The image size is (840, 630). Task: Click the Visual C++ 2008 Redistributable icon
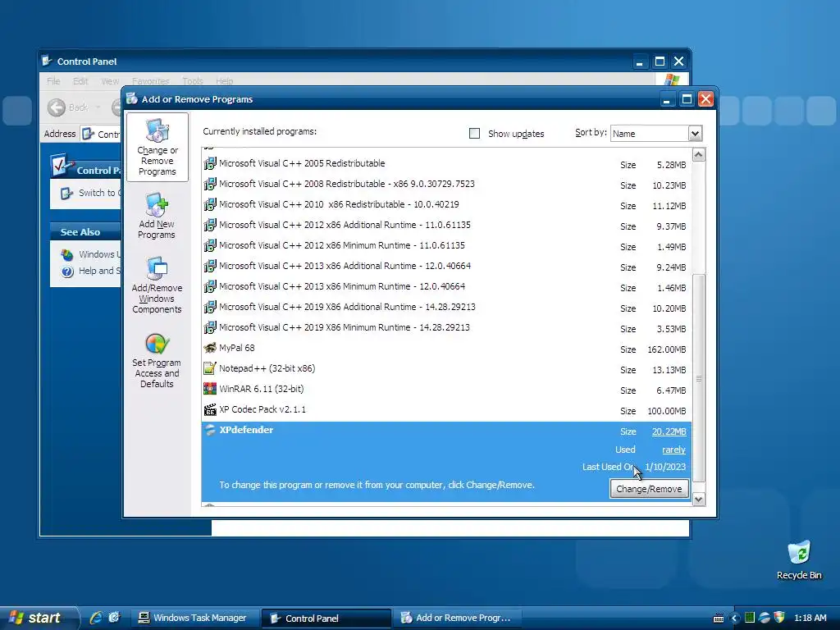210,185
